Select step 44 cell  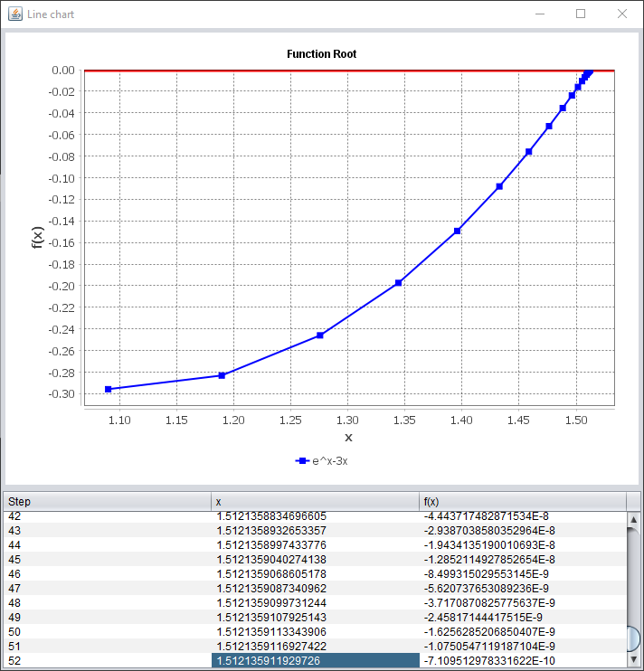[x=108, y=544]
